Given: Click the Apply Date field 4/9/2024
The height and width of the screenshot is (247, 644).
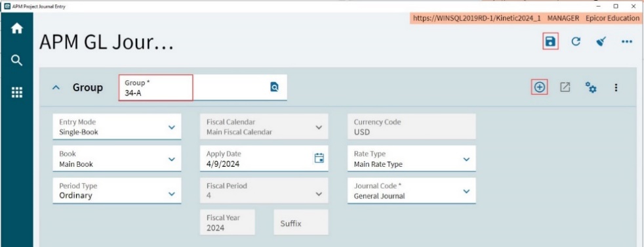Looking at the screenshot, I should pyautogui.click(x=264, y=159).
